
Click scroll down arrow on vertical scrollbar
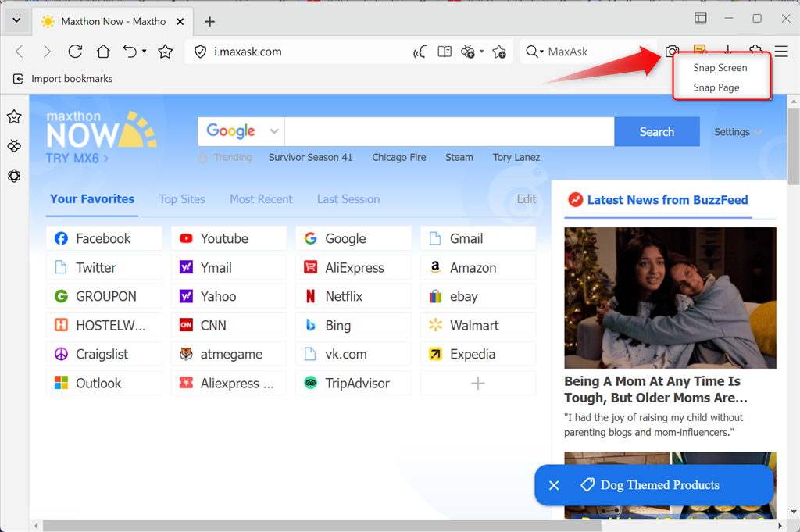click(794, 512)
